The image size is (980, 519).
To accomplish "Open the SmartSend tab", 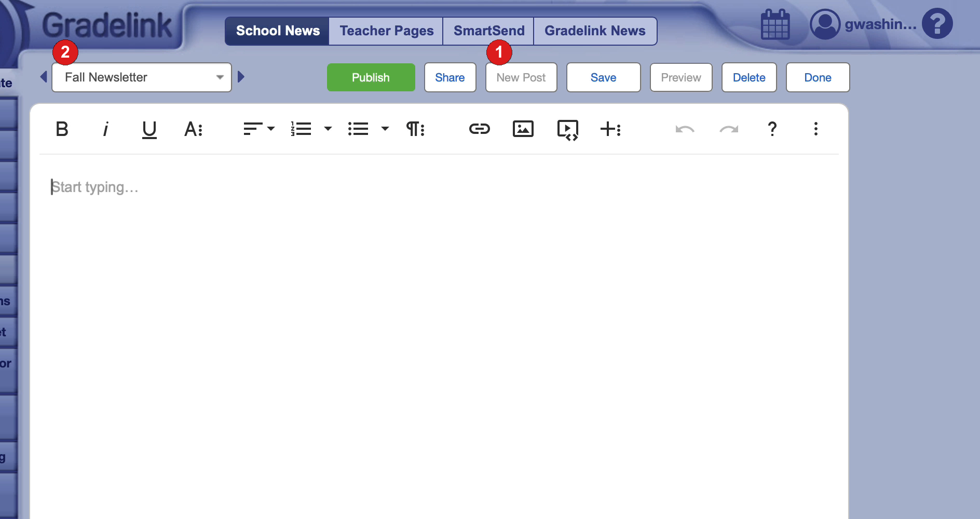I will pos(489,31).
